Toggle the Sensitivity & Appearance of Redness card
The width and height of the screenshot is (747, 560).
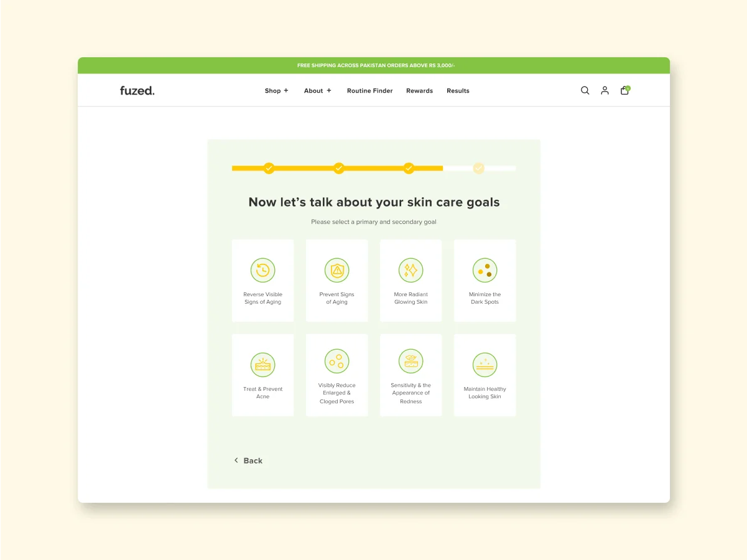[411, 375]
